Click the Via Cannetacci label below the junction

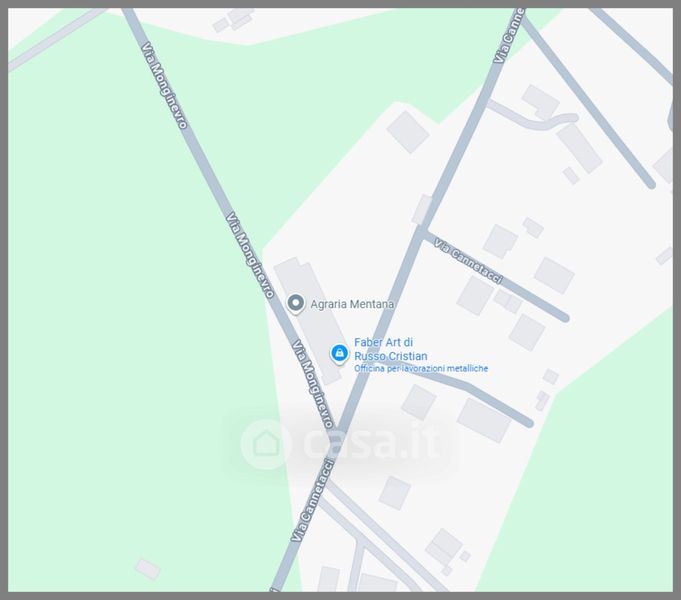(312, 501)
